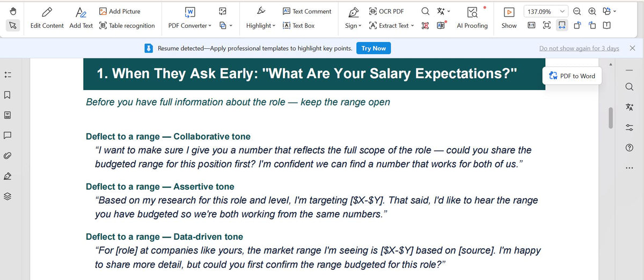Choose the Add Text tool
Viewport: 644px width, 280px height.
pyautogui.click(x=81, y=18)
